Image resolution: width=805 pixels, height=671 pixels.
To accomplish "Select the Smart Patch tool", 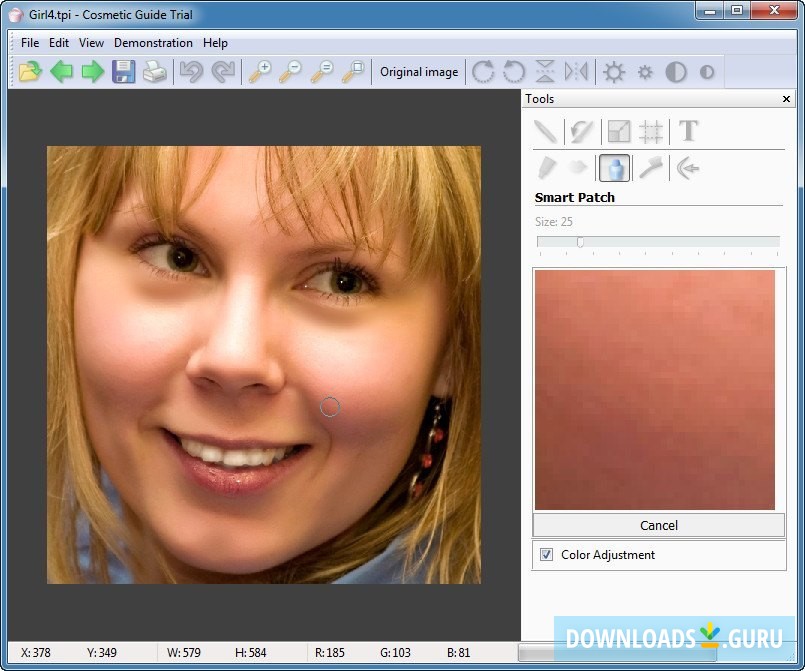I will [x=614, y=167].
